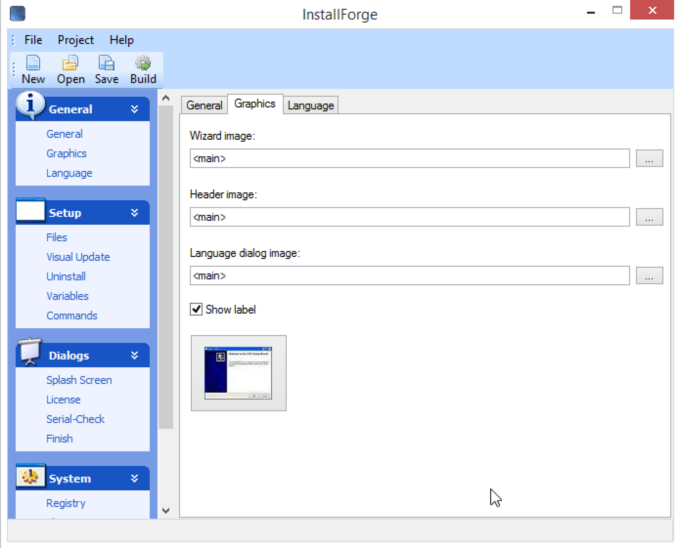Viewport: 680px width, 548px height.
Task: Click the General section info icon
Action: pos(30,105)
